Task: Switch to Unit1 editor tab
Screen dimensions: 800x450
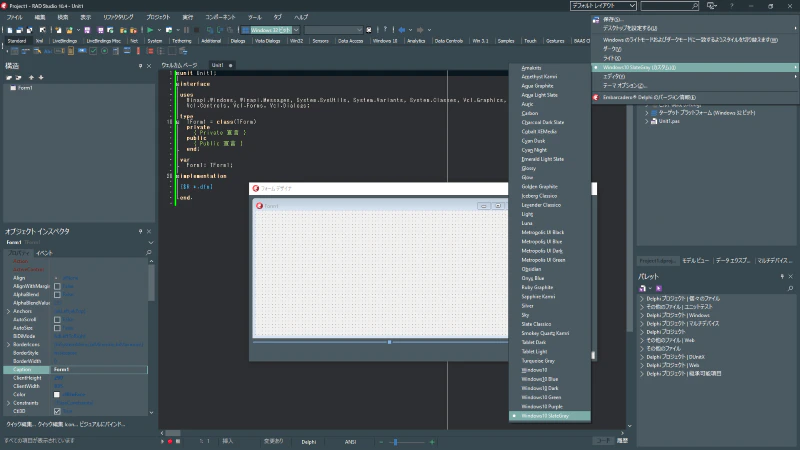Action: tap(217, 65)
